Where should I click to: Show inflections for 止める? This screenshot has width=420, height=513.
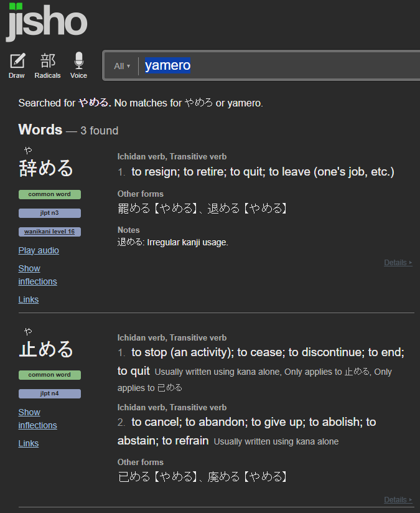click(37, 419)
